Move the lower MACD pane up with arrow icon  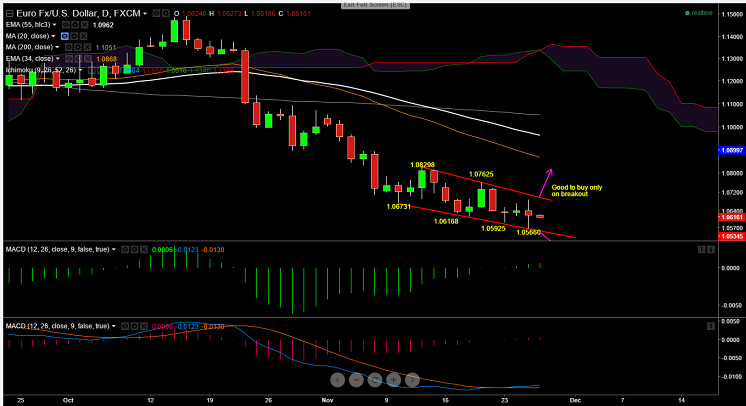(x=711, y=326)
